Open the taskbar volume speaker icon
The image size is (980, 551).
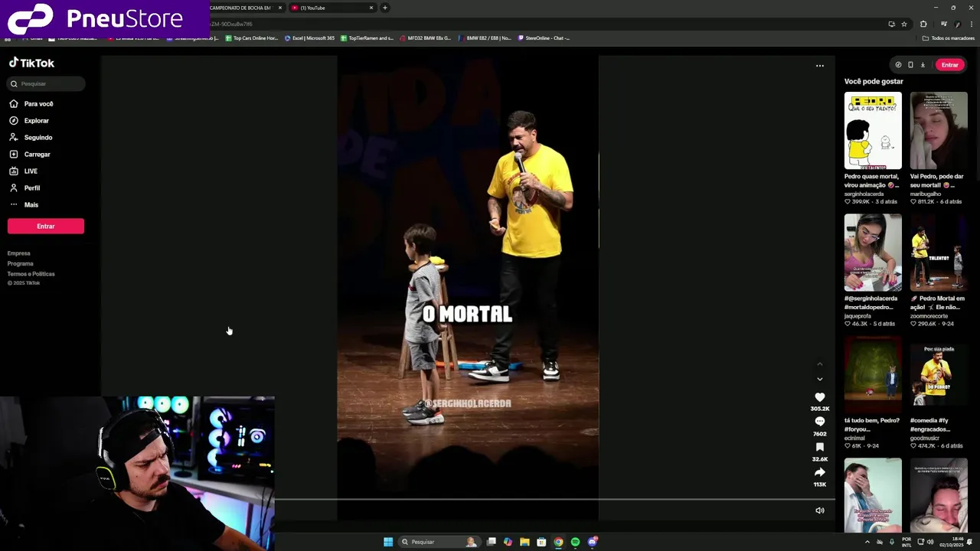pyautogui.click(x=930, y=542)
